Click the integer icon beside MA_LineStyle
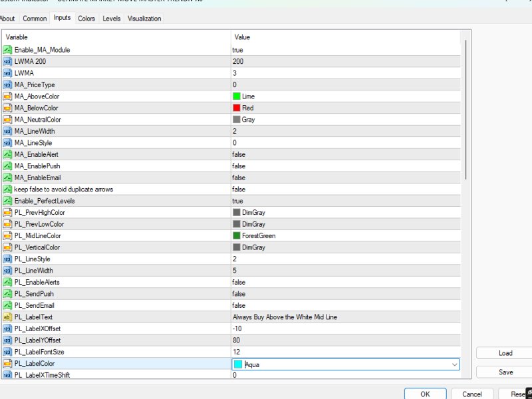532x399 pixels. (7, 143)
